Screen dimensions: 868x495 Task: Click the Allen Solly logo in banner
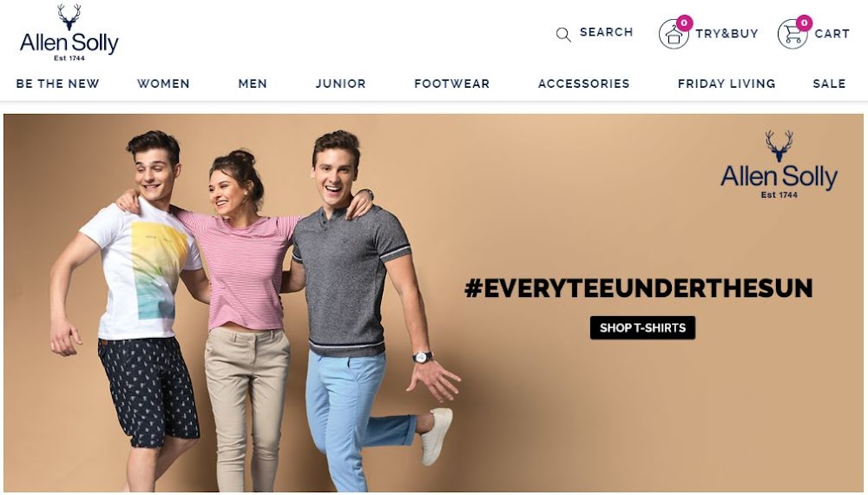pos(779,164)
